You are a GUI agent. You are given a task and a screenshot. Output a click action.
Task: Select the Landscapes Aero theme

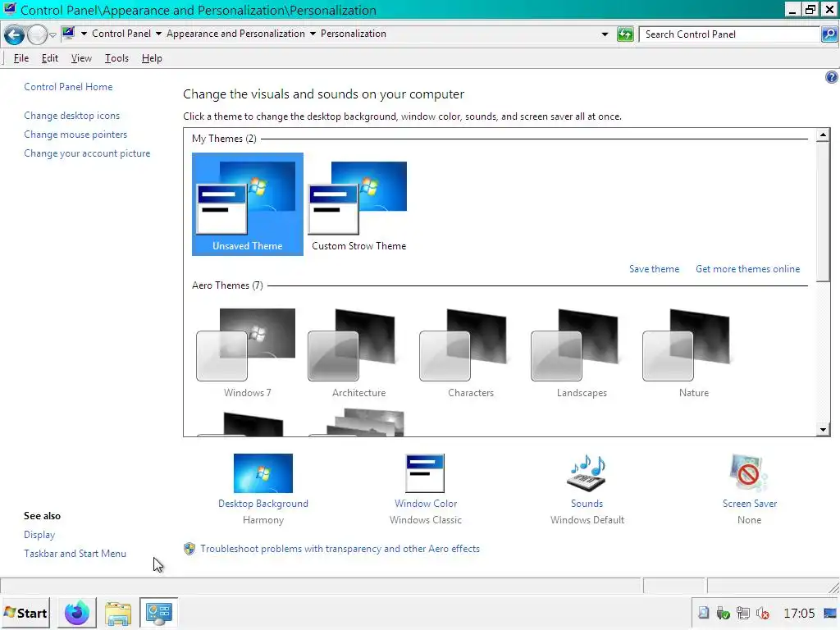[x=582, y=352]
